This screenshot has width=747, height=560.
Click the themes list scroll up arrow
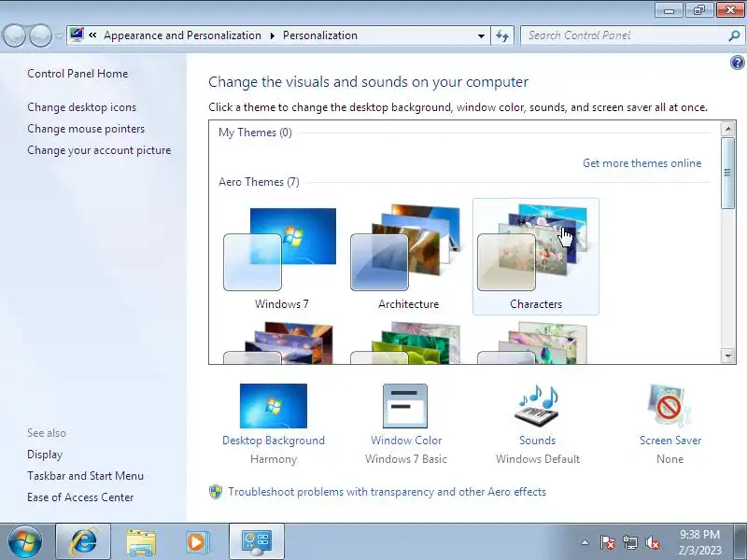(x=727, y=129)
